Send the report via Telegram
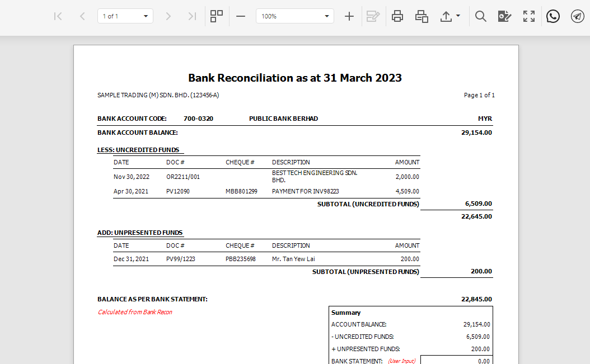 pyautogui.click(x=578, y=16)
